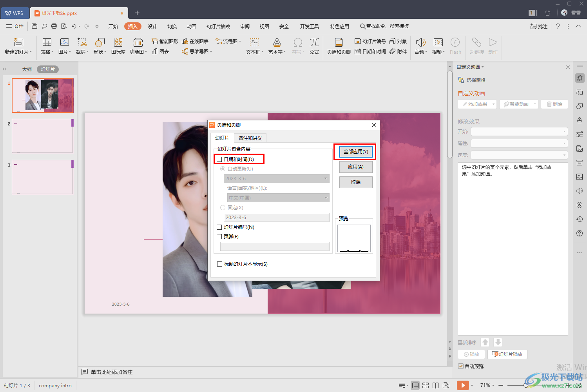Check the Date and Time checkbox
587x392 pixels.
(219, 159)
